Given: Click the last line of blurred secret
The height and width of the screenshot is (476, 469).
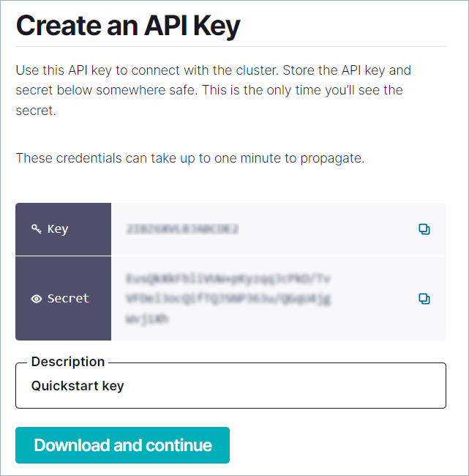Looking at the screenshot, I should click(x=147, y=319).
